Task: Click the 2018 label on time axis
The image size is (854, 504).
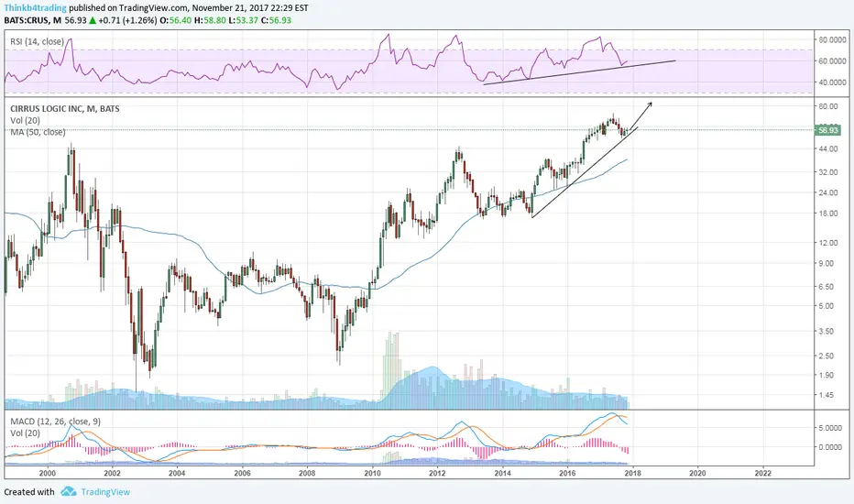Action: [632, 473]
